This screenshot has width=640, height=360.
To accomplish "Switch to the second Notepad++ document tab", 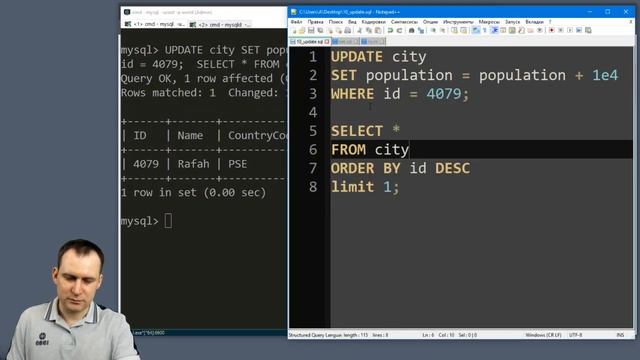I will click(x=345, y=42).
